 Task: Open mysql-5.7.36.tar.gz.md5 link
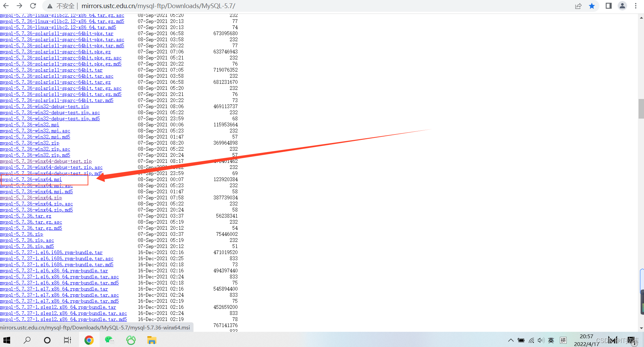pos(31,228)
